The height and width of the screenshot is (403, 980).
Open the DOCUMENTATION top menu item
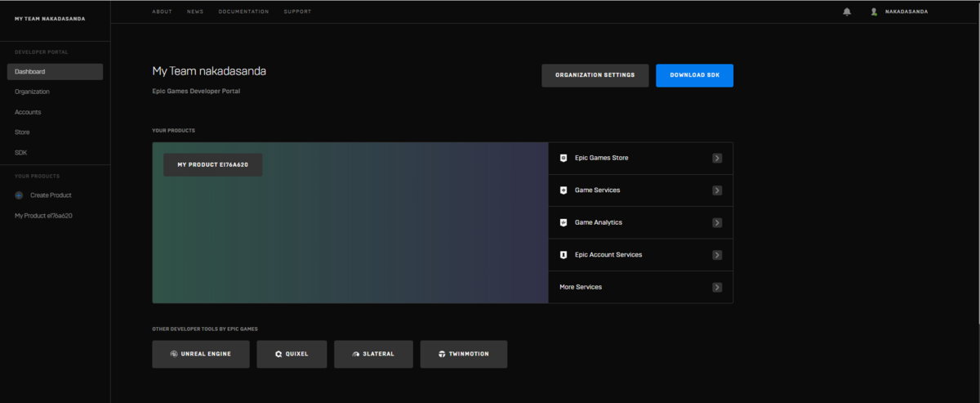243,11
